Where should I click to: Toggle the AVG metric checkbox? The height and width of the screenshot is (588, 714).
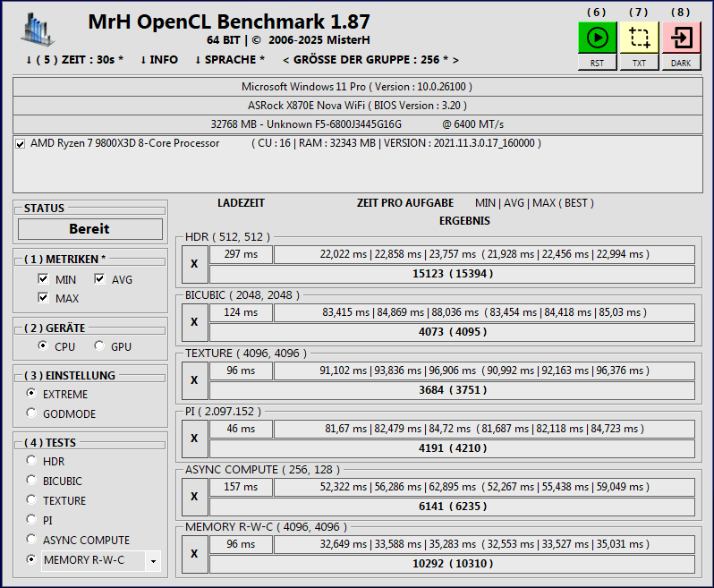click(x=99, y=278)
